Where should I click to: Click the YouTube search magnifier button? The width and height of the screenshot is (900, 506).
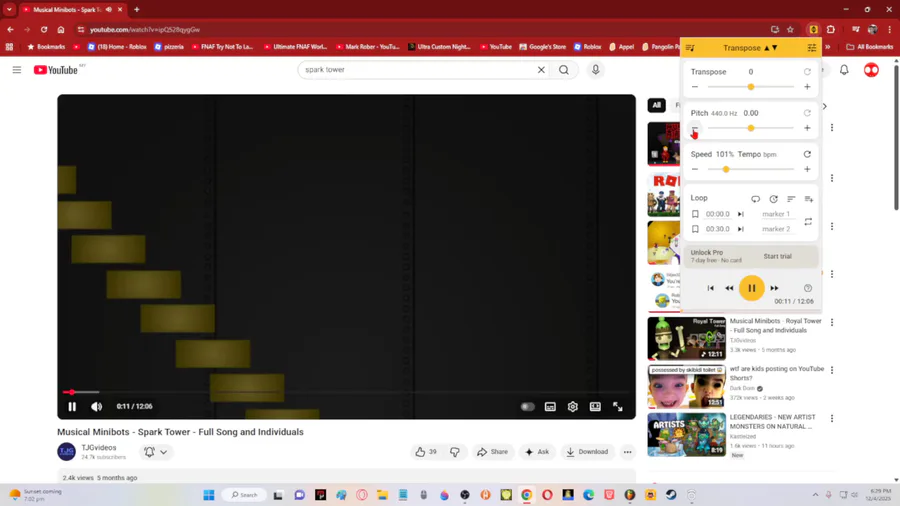tap(564, 69)
